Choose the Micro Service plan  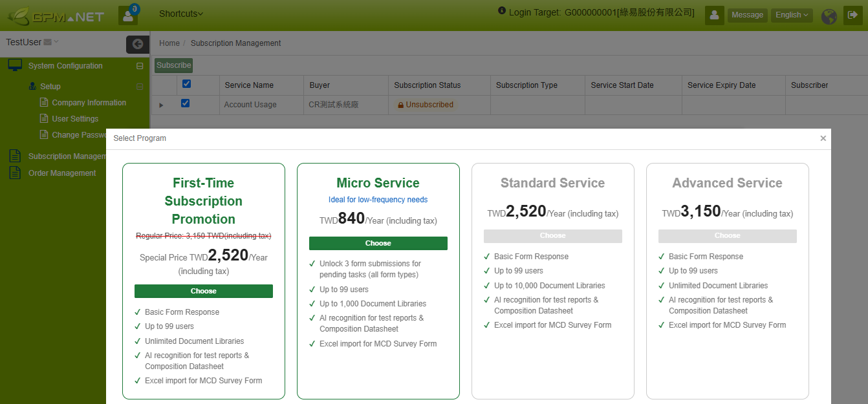tap(378, 243)
